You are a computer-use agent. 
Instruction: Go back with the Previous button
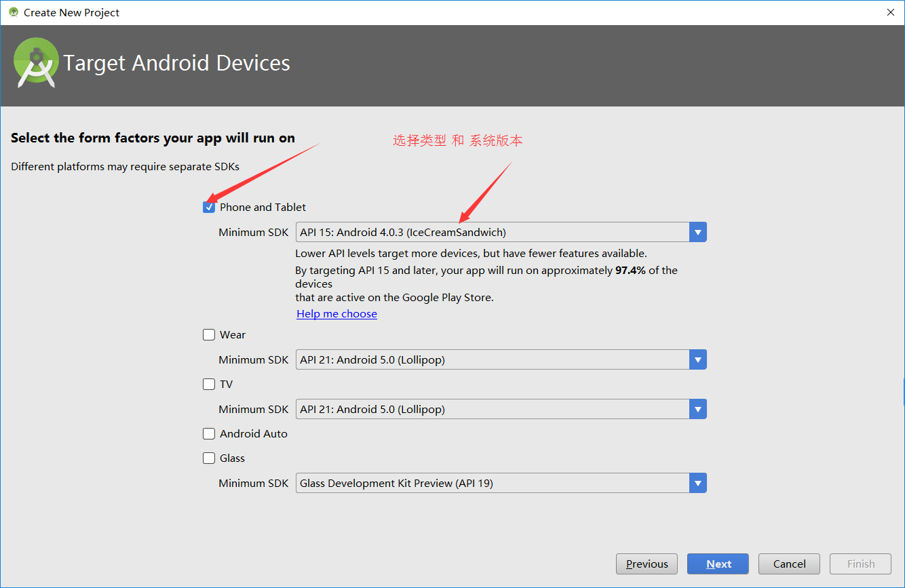(647, 564)
